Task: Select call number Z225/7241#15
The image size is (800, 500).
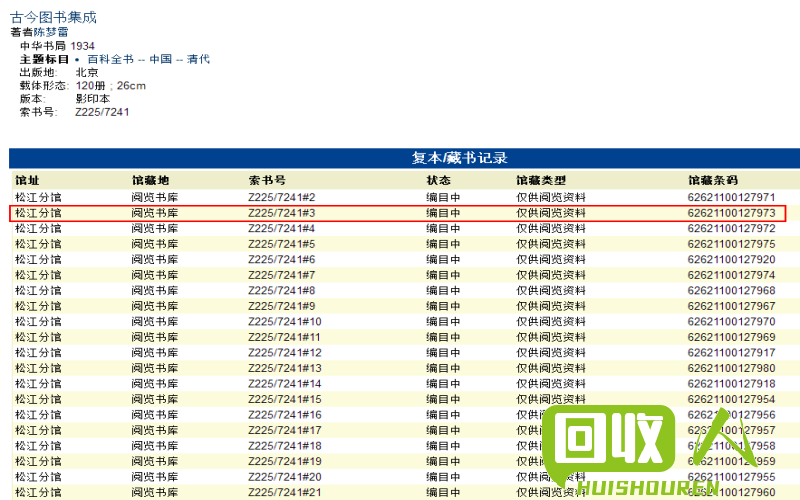Action: pyautogui.click(x=285, y=399)
